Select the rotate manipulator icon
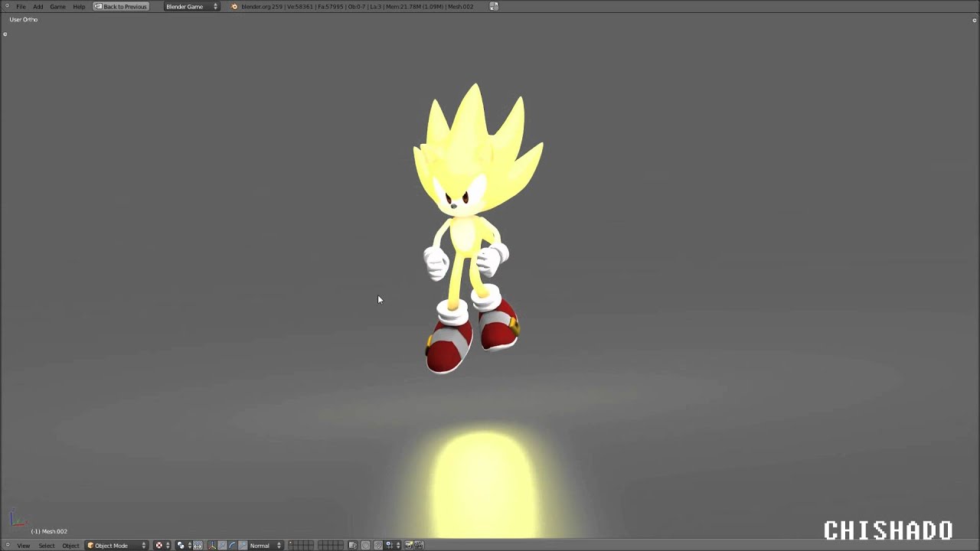This screenshot has height=551, width=980. tap(232, 546)
